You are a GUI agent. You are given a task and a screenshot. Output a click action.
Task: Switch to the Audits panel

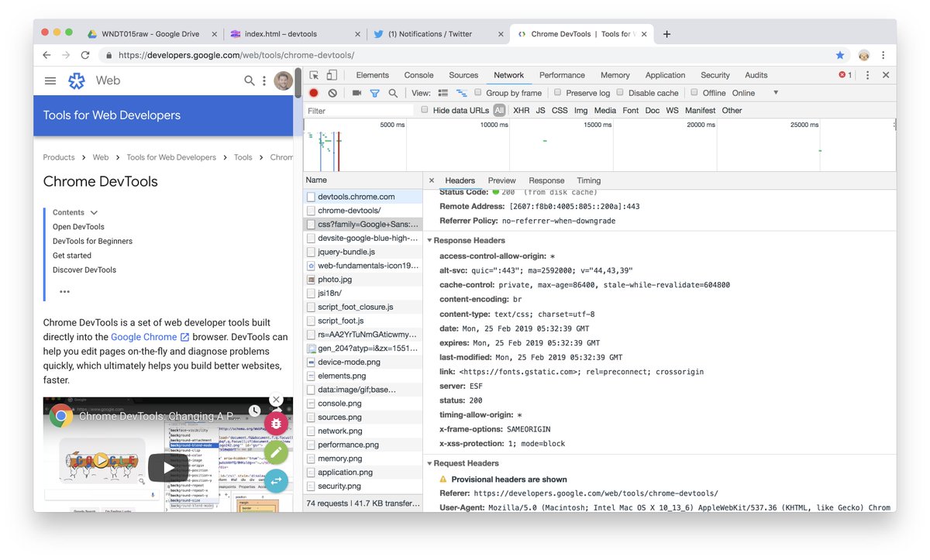(756, 75)
